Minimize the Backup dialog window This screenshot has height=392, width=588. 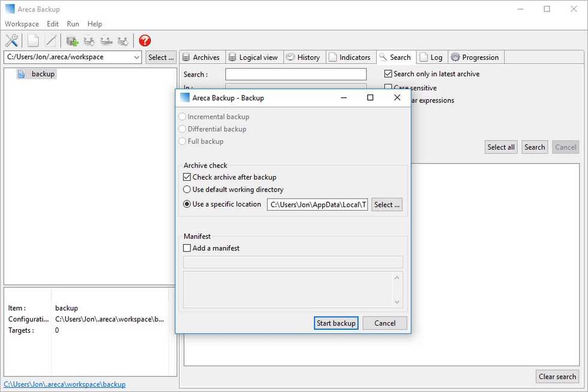tap(344, 98)
